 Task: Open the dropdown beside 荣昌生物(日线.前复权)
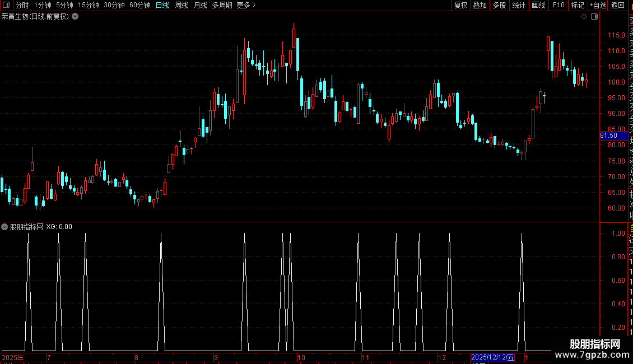click(x=75, y=17)
